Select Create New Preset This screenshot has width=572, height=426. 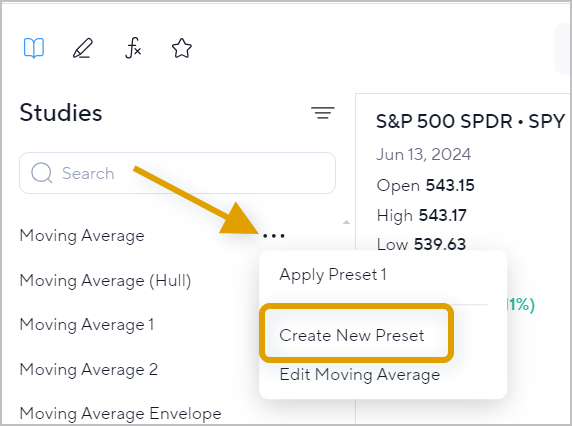tap(351, 335)
